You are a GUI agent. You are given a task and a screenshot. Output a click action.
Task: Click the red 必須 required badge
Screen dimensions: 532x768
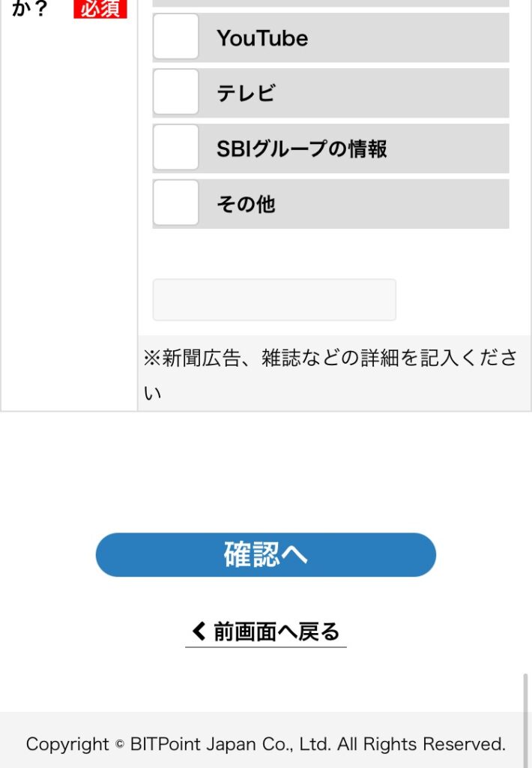pos(100,9)
